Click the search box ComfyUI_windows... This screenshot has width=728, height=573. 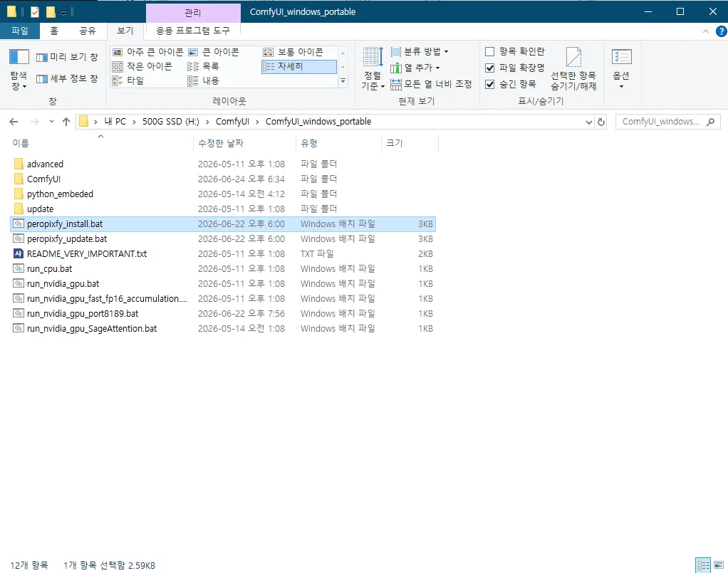pos(667,122)
